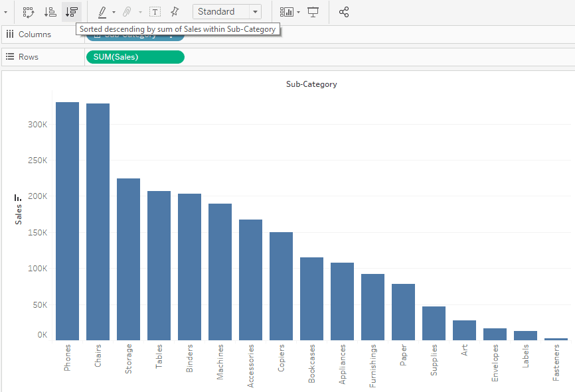
Task: Click the Tables axis label
Action: pos(159,356)
